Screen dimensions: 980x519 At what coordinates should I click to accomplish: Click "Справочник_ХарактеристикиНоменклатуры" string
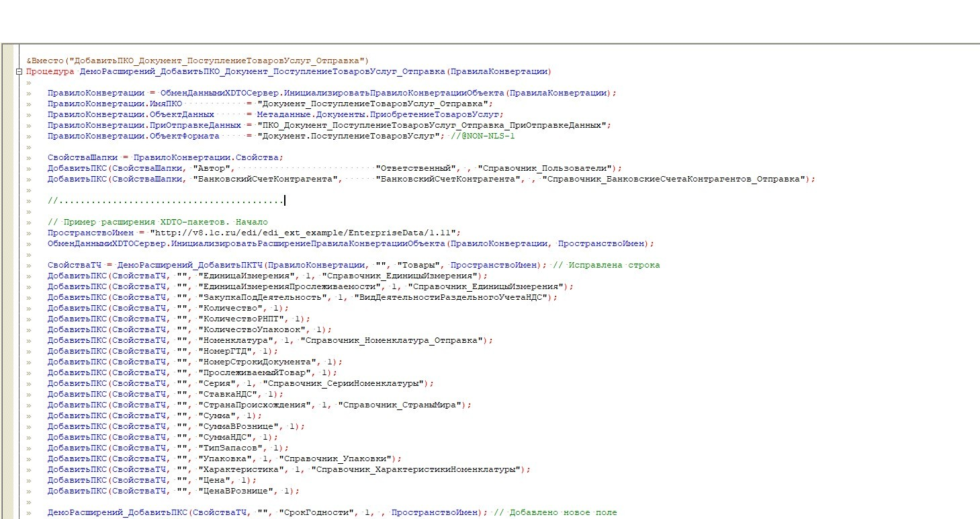(x=420, y=470)
